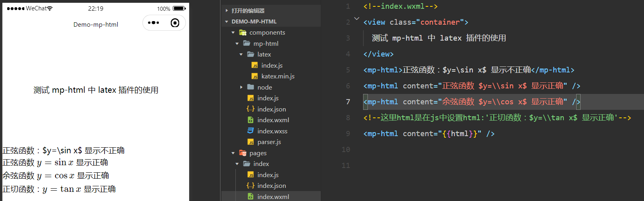Click the 测试 mp-html text on code line 3

click(x=439, y=38)
